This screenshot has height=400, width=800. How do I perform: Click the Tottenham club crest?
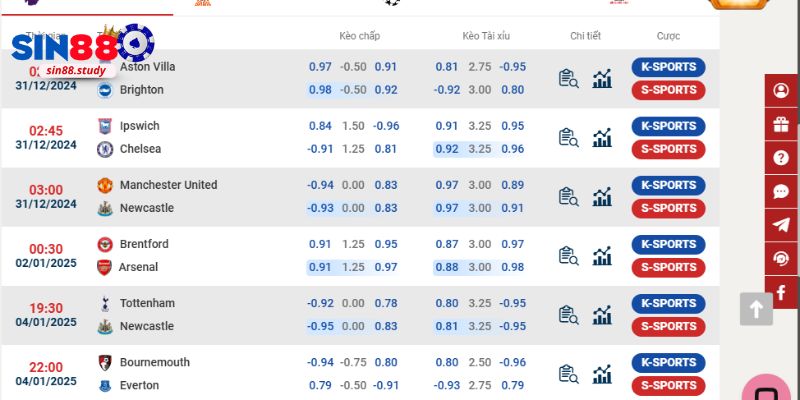(105, 304)
